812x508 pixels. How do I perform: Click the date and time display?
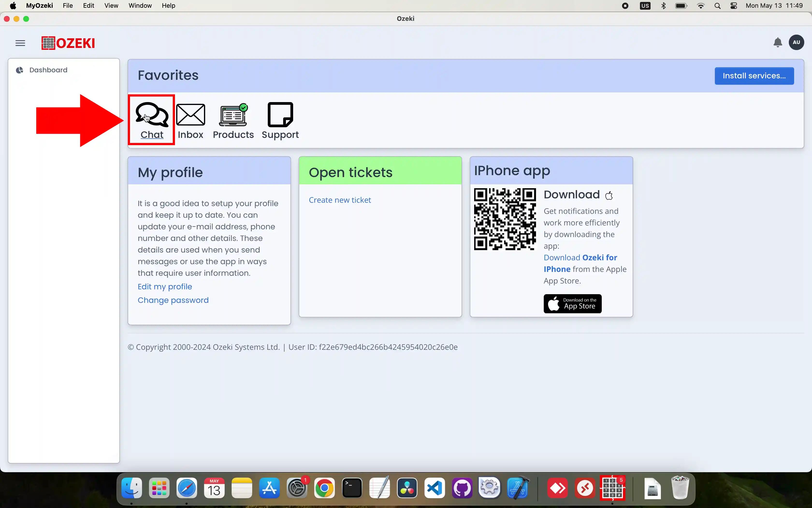[774, 6]
